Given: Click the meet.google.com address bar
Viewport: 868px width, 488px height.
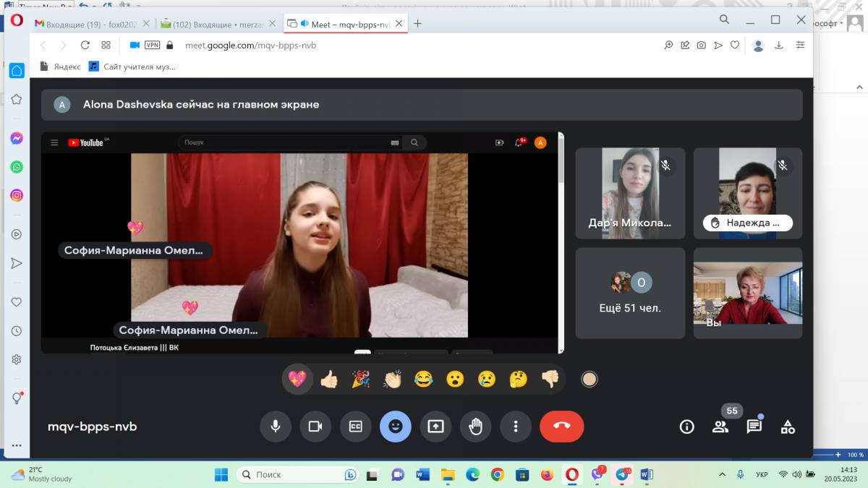Looking at the screenshot, I should coord(362,45).
